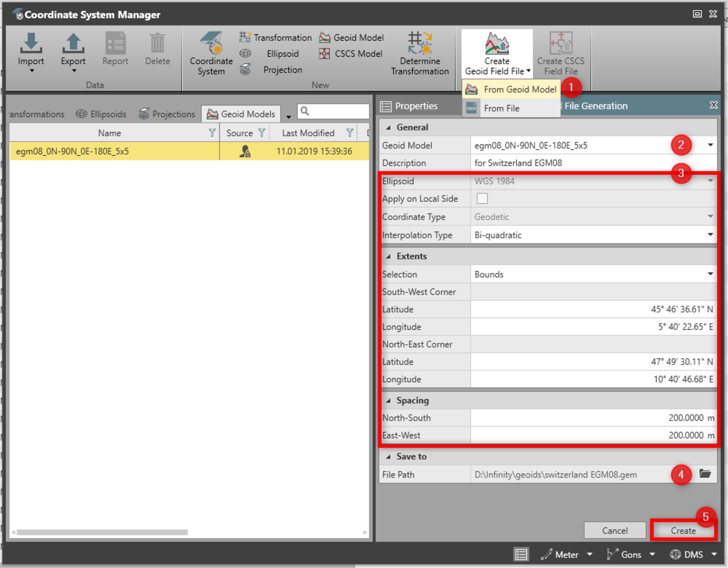This screenshot has height=568, width=728.
Task: Select egm08_0N-90N_0E-180E_5x5 row
Action: (189, 151)
